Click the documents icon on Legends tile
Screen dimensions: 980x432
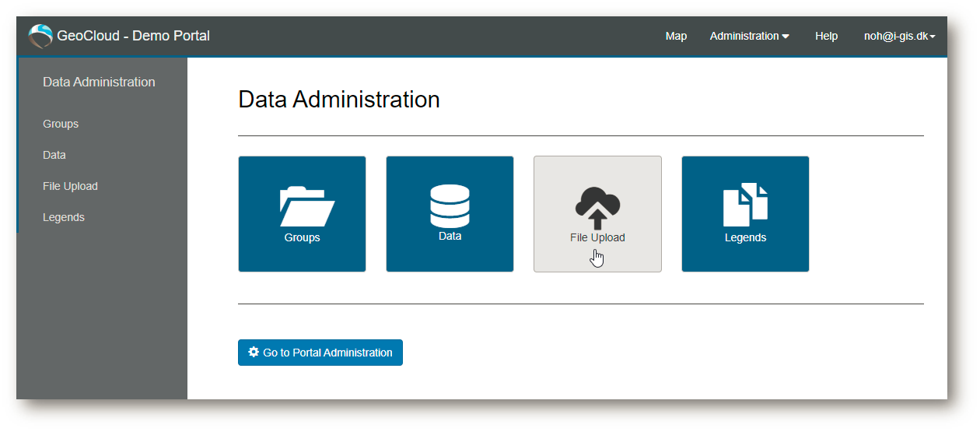[x=745, y=205]
